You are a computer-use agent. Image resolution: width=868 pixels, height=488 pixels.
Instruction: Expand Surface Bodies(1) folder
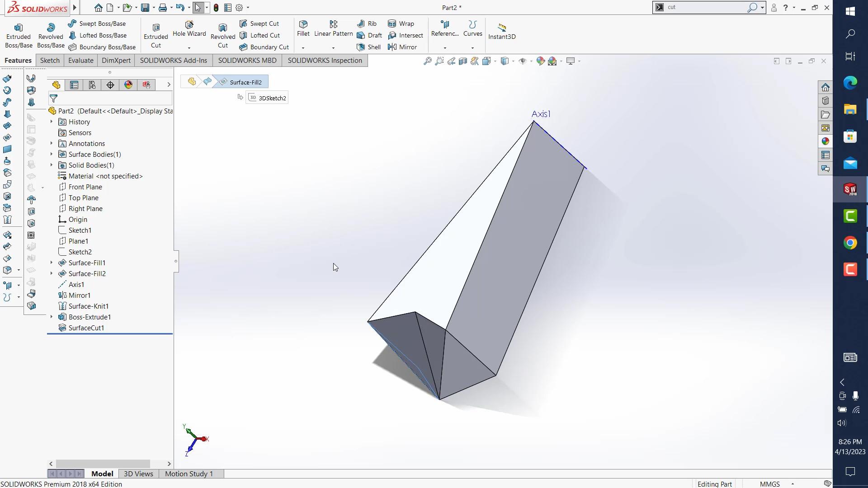[52, 155]
